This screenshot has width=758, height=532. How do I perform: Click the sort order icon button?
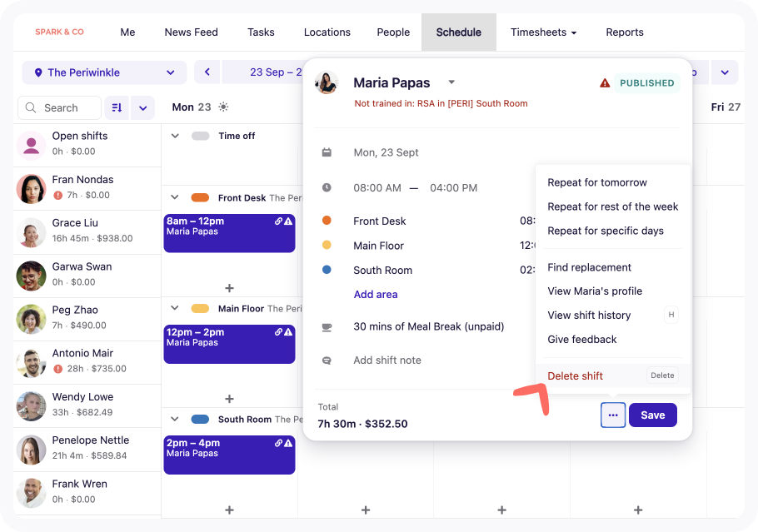tap(117, 107)
